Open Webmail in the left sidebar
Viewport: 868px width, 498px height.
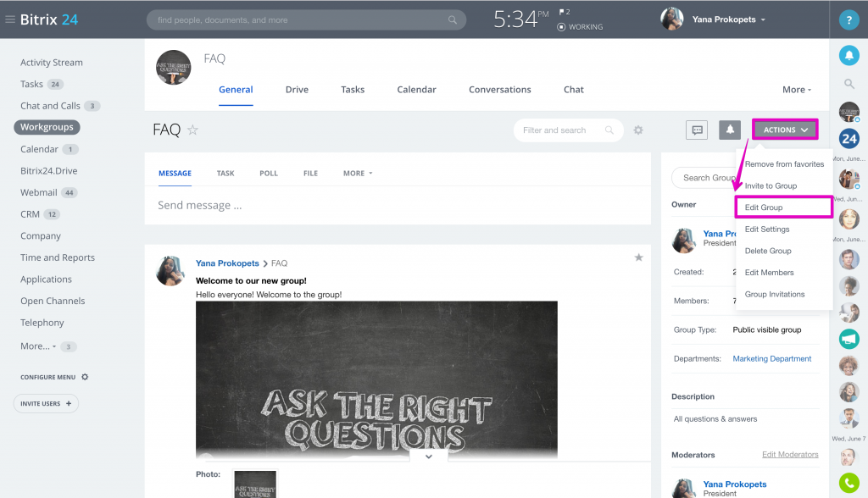tap(39, 192)
